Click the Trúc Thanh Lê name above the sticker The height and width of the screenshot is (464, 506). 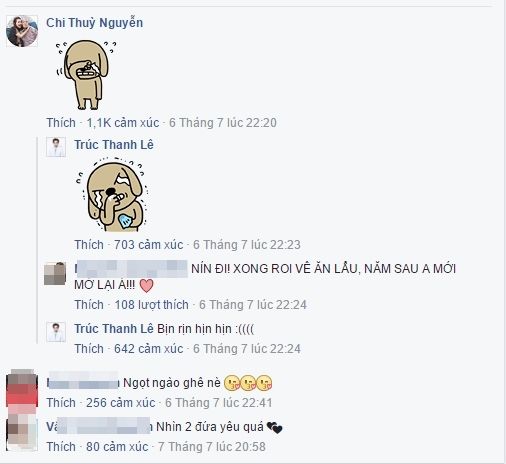[114, 145]
